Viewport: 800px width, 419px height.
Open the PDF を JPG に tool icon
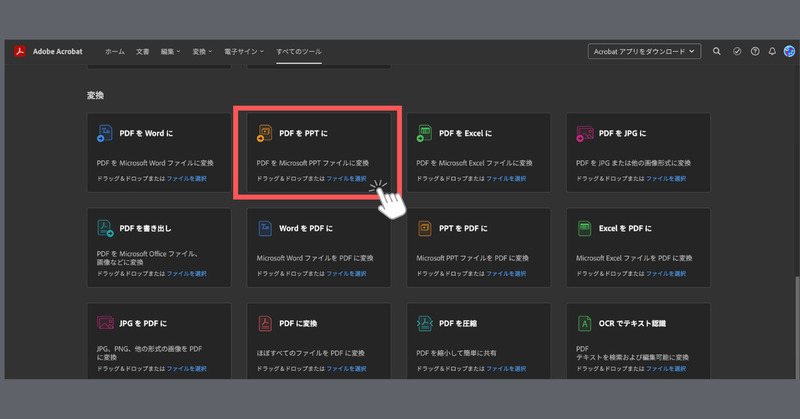585,133
